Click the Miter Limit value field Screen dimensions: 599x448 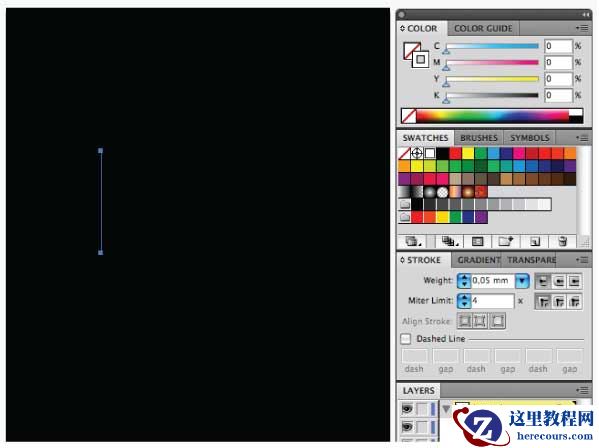pyautogui.click(x=492, y=301)
